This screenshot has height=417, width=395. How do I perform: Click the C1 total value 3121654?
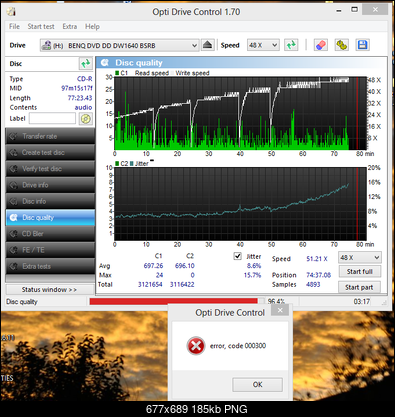pos(150,284)
